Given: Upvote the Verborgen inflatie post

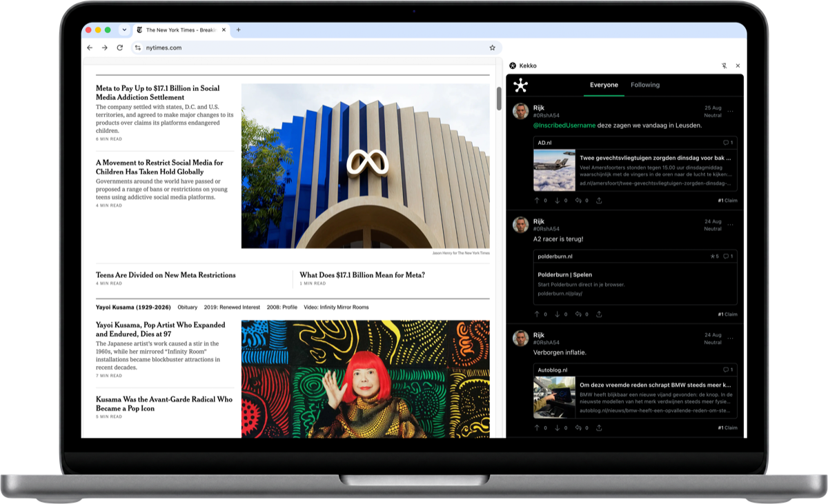Looking at the screenshot, I should [538, 428].
